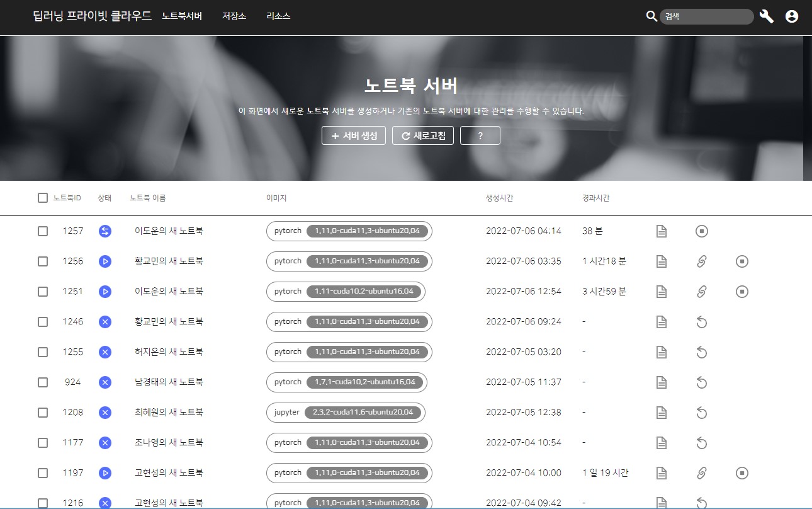The width and height of the screenshot is (812, 509).
Task: Click notebook name 허지은의 새 노트북
Action: (169, 352)
